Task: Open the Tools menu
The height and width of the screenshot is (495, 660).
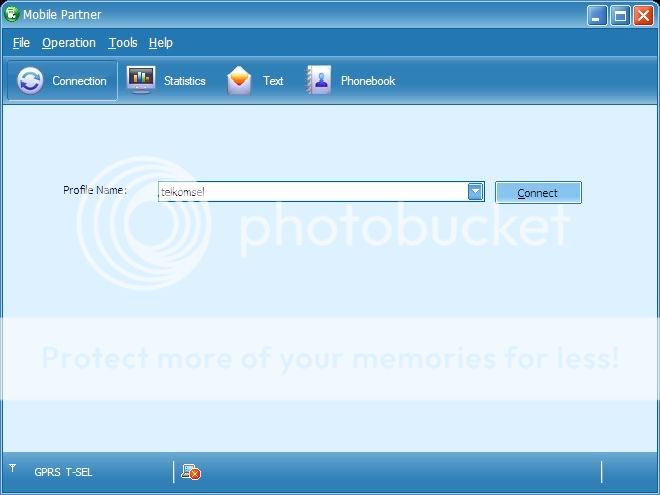Action: (123, 43)
